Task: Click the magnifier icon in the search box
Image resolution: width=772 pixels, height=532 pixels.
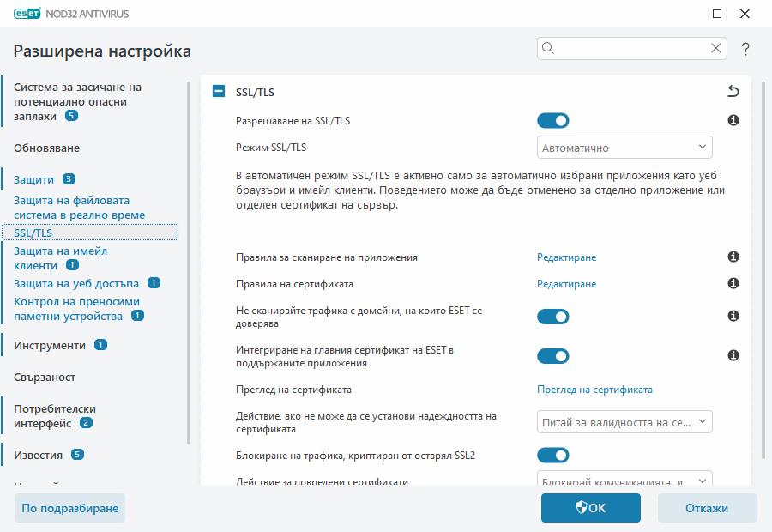Action: [x=547, y=48]
